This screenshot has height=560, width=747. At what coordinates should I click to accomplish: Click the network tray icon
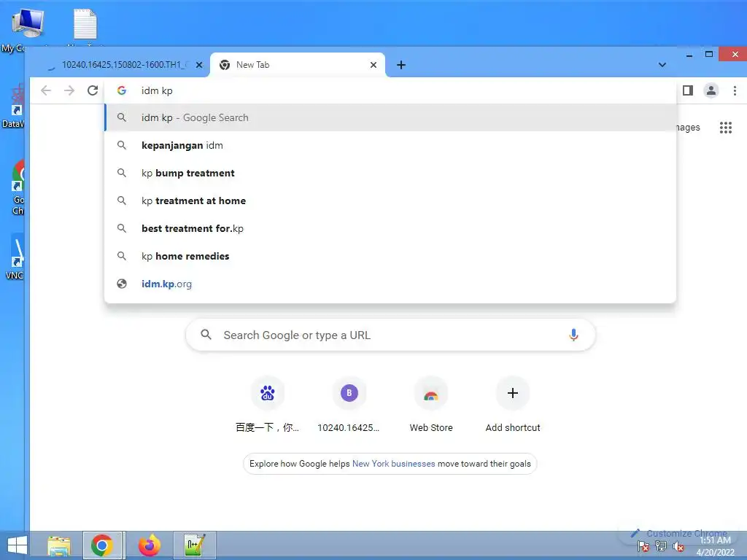(x=661, y=546)
